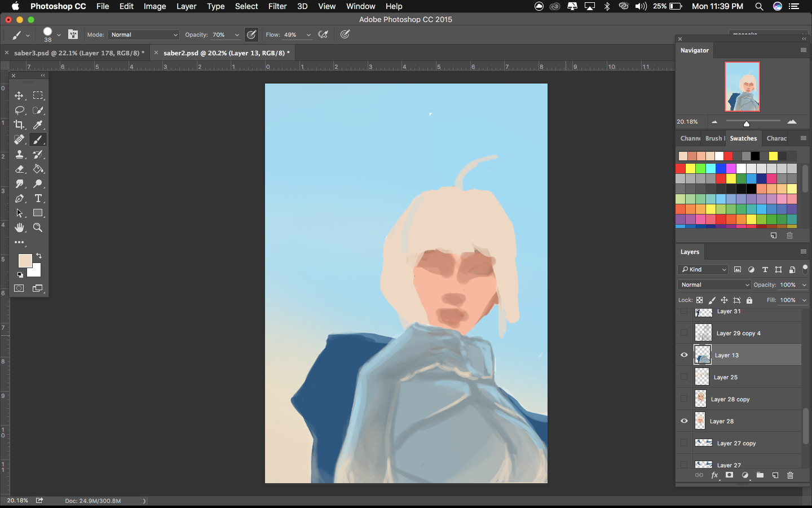
Task: Create a new layer group
Action: 760,475
